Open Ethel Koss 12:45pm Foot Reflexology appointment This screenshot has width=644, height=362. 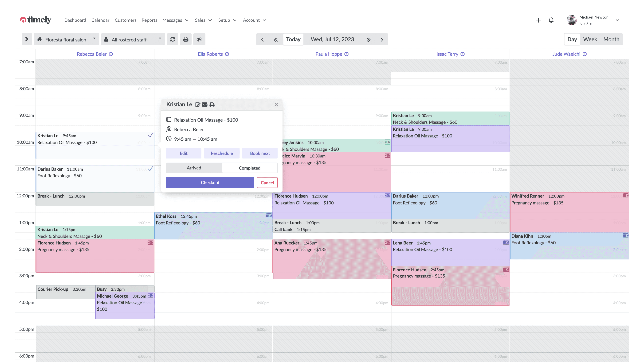click(213, 226)
